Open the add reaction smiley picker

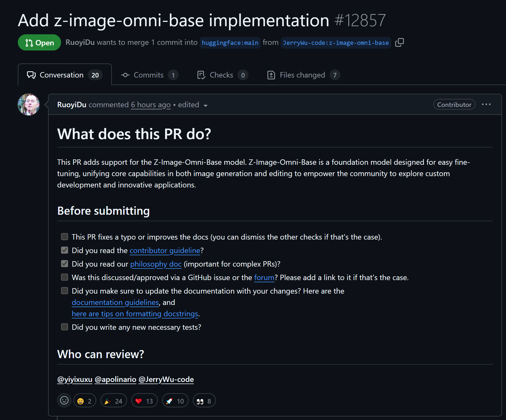(x=64, y=401)
